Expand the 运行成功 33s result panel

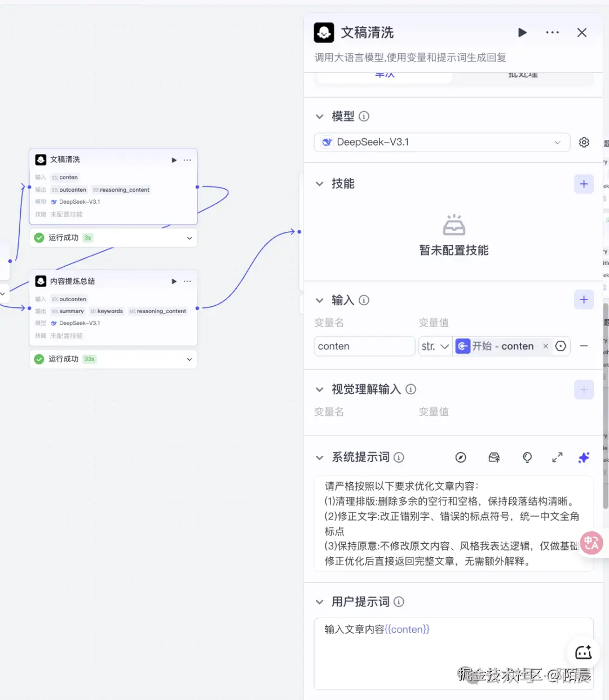(x=189, y=359)
